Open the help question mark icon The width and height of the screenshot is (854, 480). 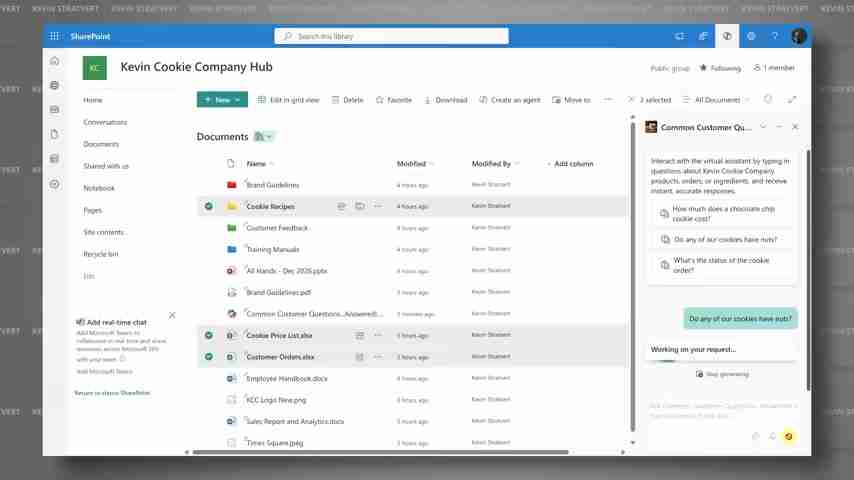tap(774, 36)
